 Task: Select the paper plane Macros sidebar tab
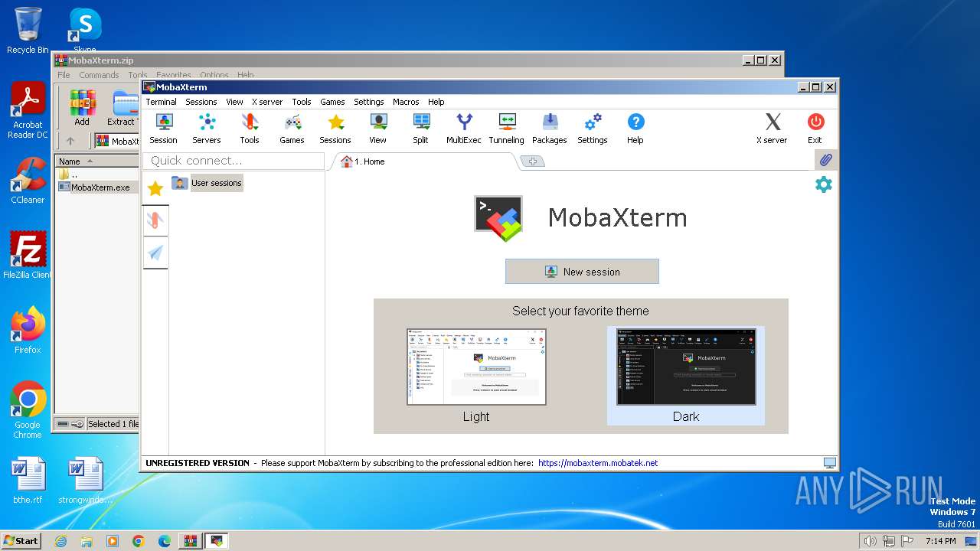point(155,253)
